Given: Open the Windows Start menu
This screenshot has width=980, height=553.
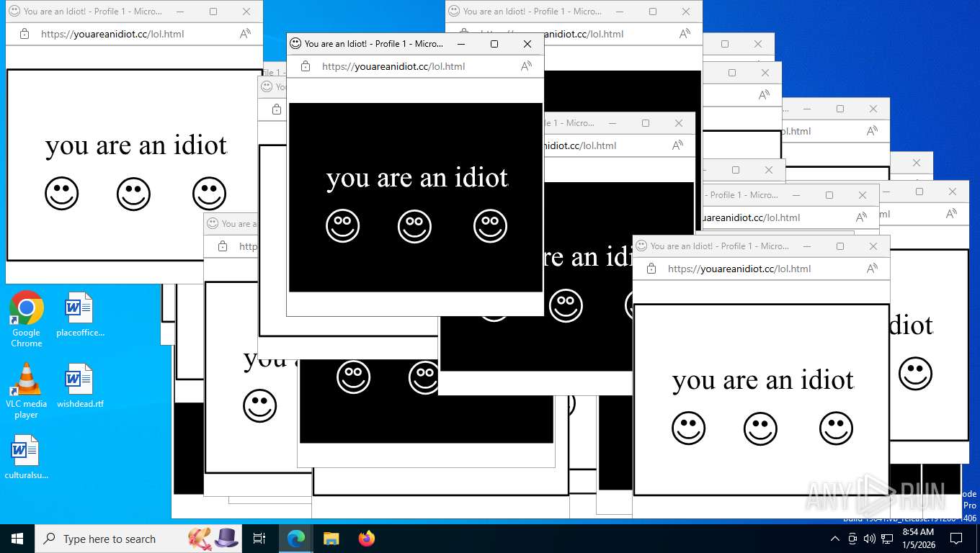Looking at the screenshot, I should coord(17,539).
